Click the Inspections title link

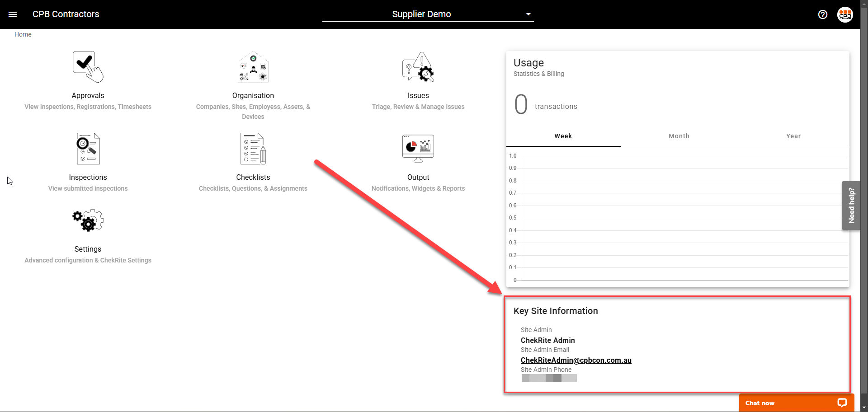(x=88, y=177)
